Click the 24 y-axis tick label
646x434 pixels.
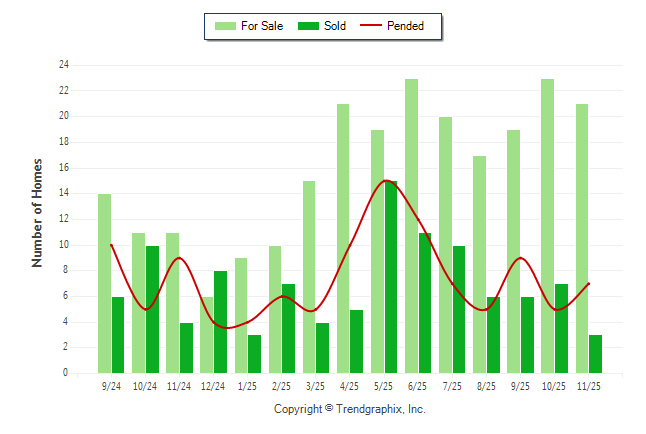click(x=63, y=65)
